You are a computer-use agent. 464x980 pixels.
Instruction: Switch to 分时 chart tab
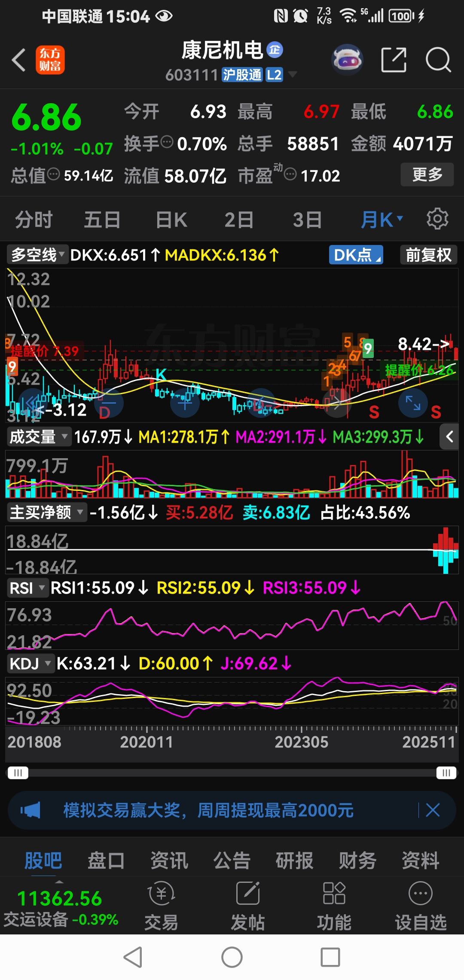pos(34,220)
